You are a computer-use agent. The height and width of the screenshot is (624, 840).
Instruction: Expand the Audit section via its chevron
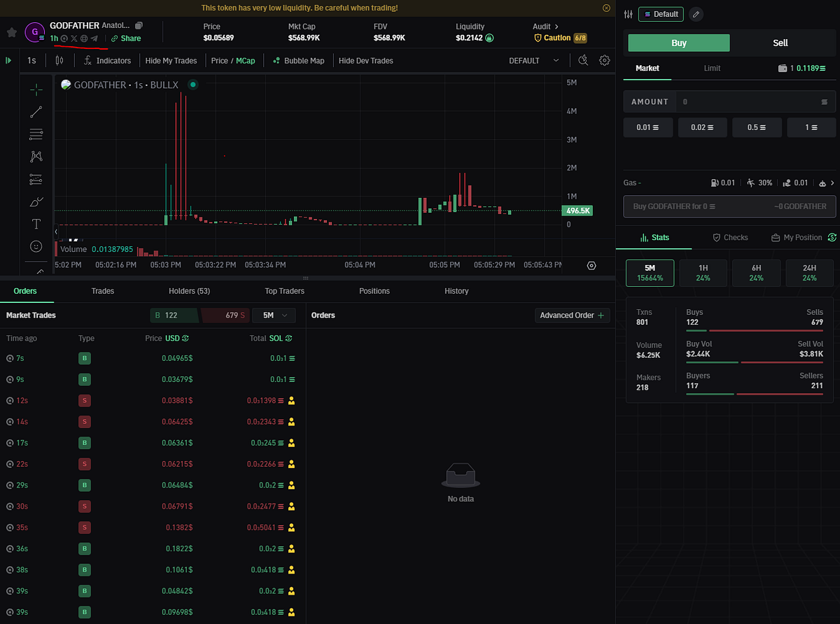click(x=557, y=26)
